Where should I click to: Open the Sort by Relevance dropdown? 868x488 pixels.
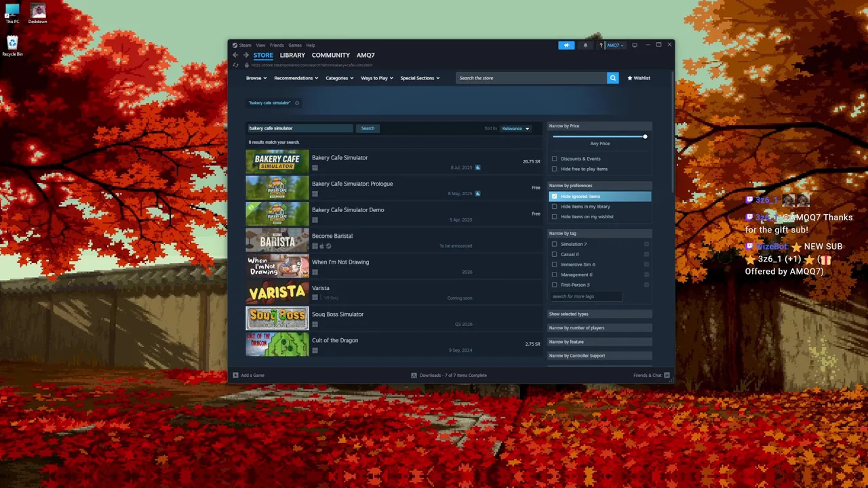[x=515, y=128]
